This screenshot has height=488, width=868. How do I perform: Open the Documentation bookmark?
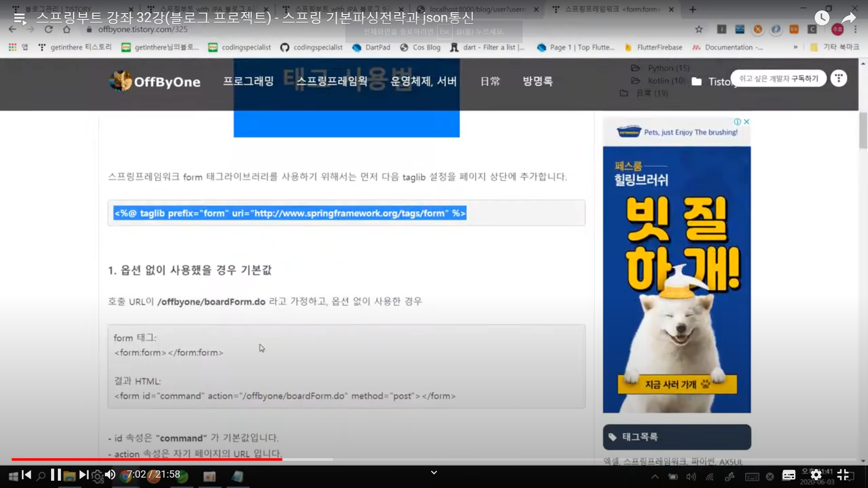click(x=727, y=47)
